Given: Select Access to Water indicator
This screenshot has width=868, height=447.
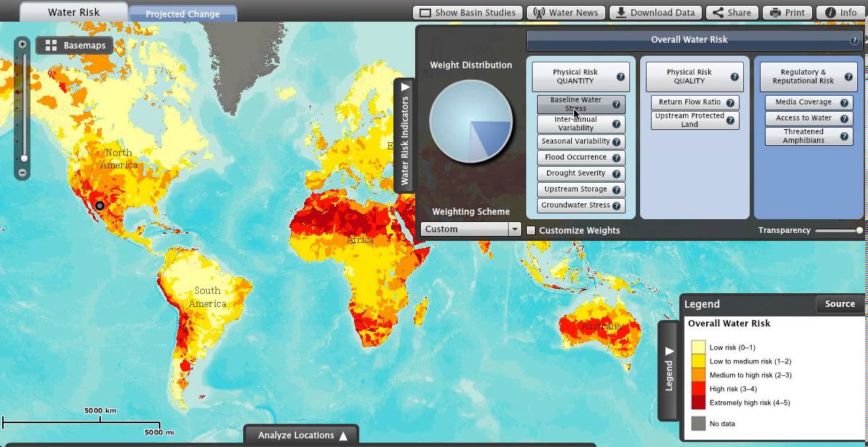Looking at the screenshot, I should pyautogui.click(x=808, y=118).
